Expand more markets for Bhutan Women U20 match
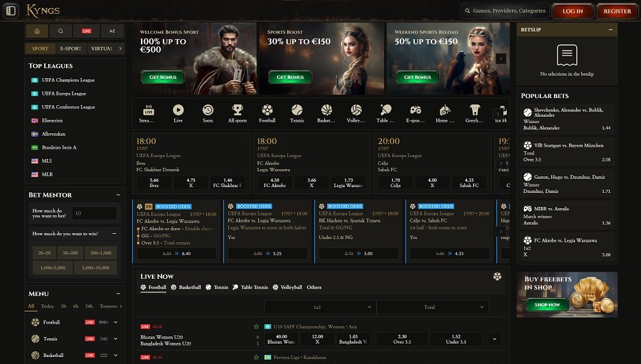Screen dimensions: 641x364 [495, 339]
